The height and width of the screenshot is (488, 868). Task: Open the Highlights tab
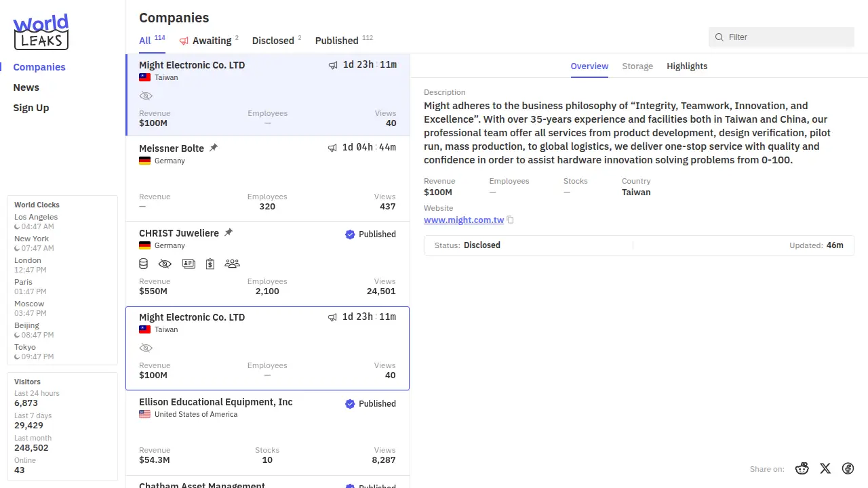click(x=687, y=66)
